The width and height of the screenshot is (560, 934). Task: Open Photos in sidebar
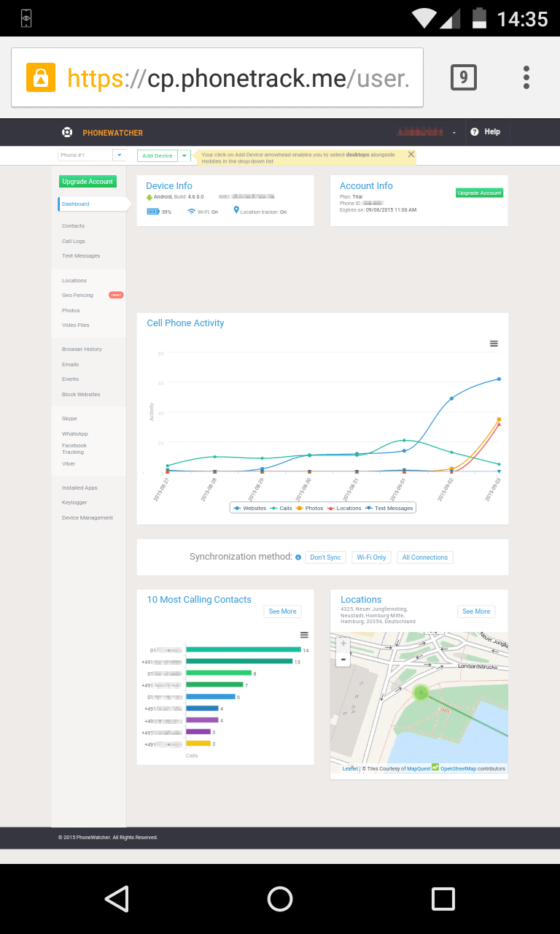click(x=71, y=311)
